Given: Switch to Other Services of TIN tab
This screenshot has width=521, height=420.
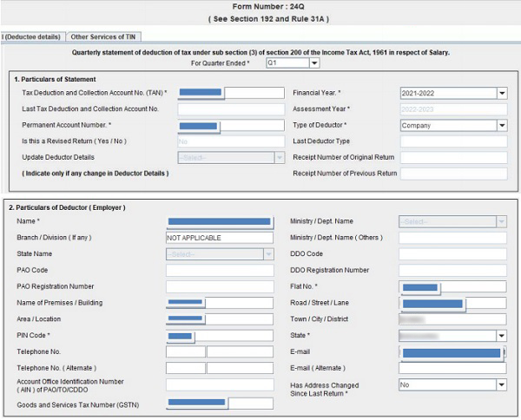Looking at the screenshot, I should (x=103, y=36).
